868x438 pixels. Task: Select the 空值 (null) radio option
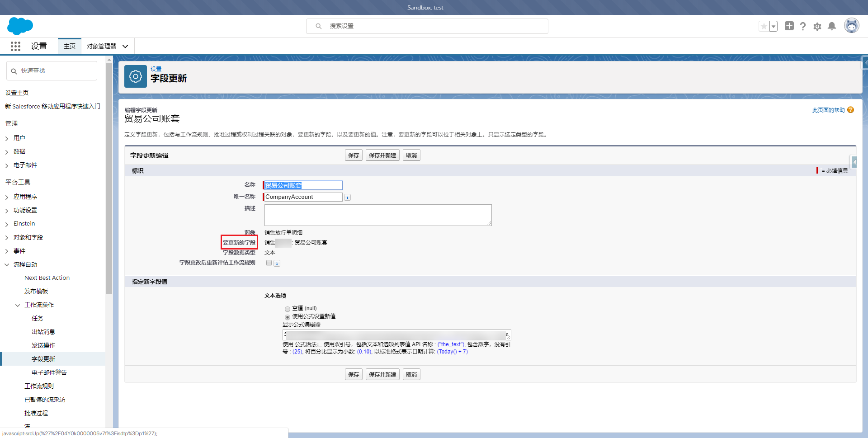click(288, 309)
